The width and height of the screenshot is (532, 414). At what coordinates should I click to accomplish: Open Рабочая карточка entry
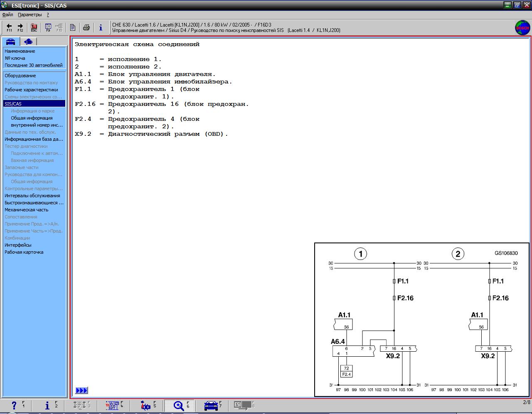pyautogui.click(x=24, y=252)
